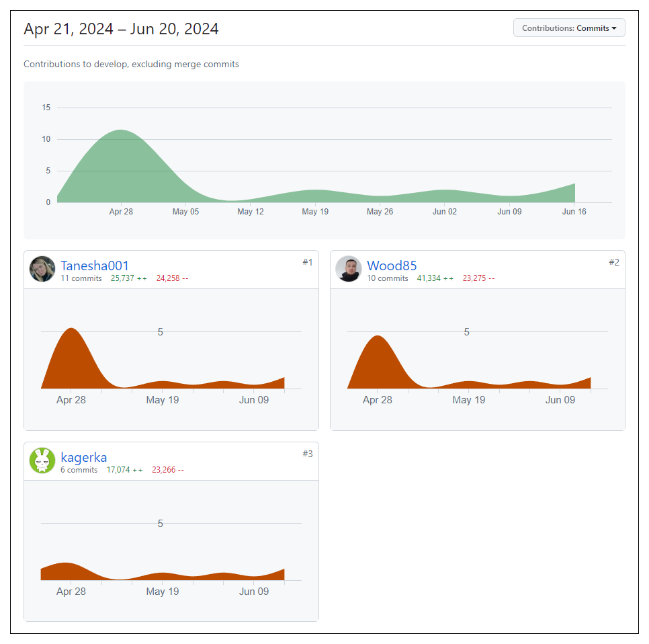View Wood85's 10 commits
This screenshot has width=649, height=644.
coord(388,278)
